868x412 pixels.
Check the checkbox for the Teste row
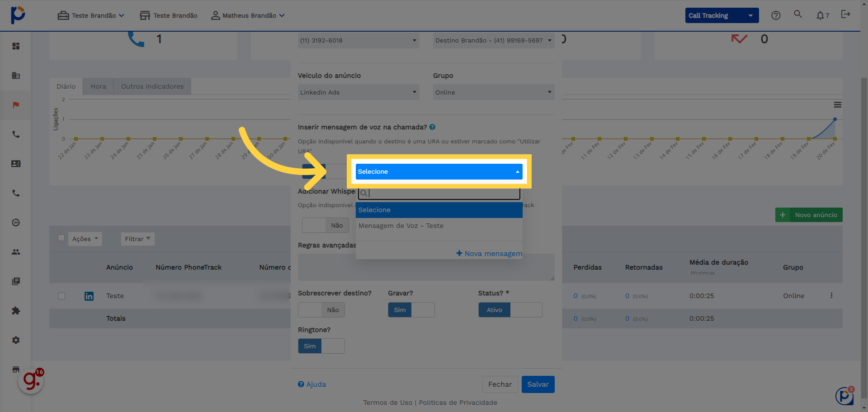(x=62, y=296)
